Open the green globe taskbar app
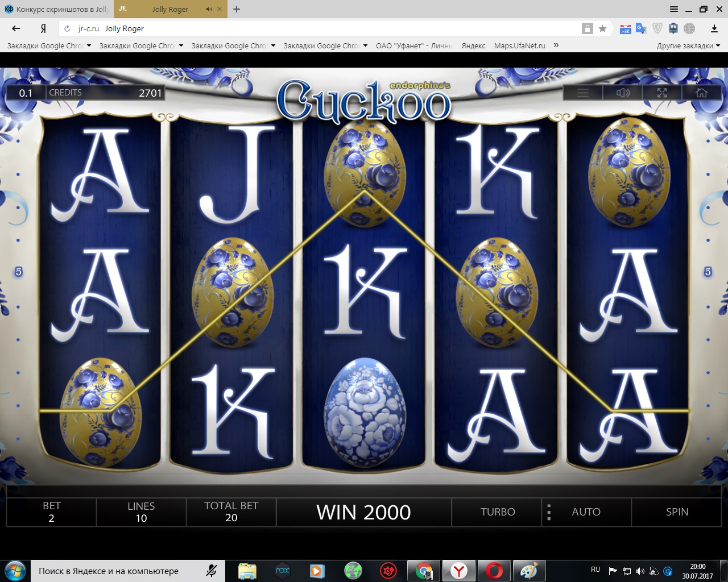 coord(353,571)
